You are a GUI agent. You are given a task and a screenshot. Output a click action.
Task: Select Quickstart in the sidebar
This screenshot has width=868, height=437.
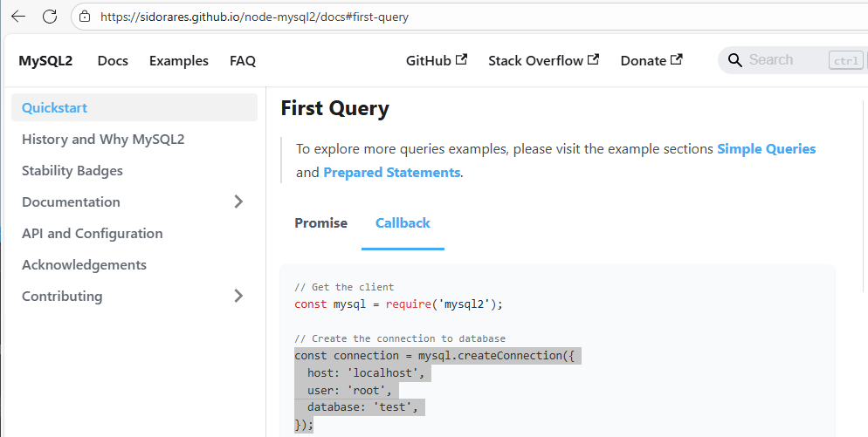[x=54, y=108]
